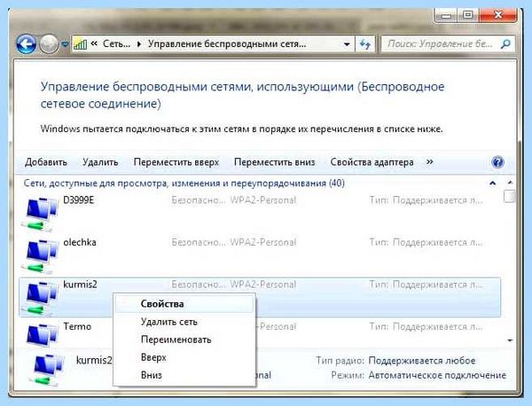This screenshot has height=406, width=532.
Task: Choose "Удалить сеть" in the context menu
Action: coord(184,322)
